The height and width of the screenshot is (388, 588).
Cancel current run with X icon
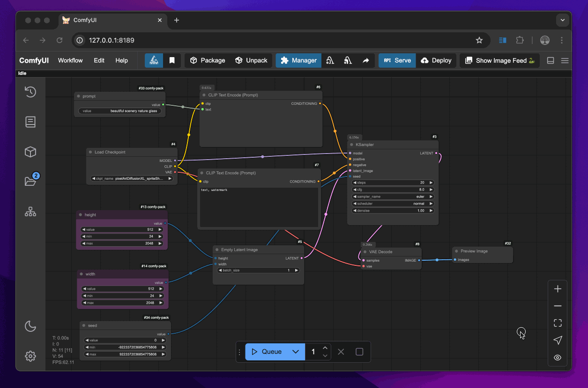[341, 351]
